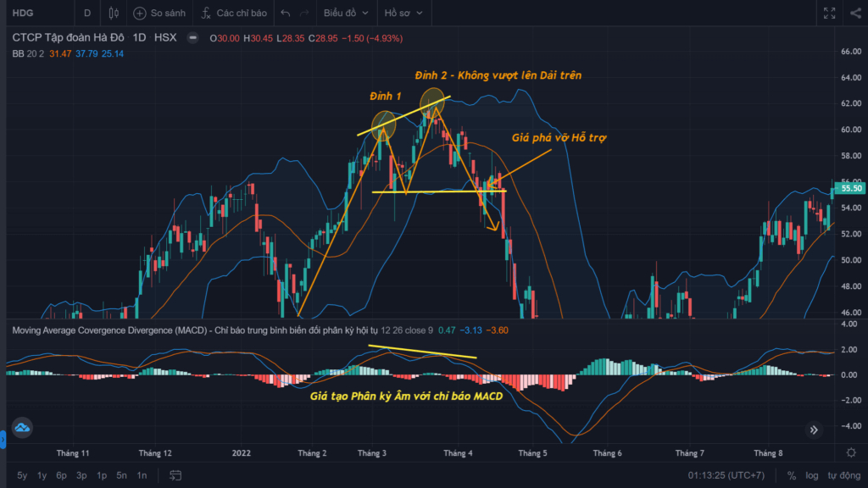Expand the Hồ sơ dropdown
868x488 pixels.
pyautogui.click(x=403, y=13)
